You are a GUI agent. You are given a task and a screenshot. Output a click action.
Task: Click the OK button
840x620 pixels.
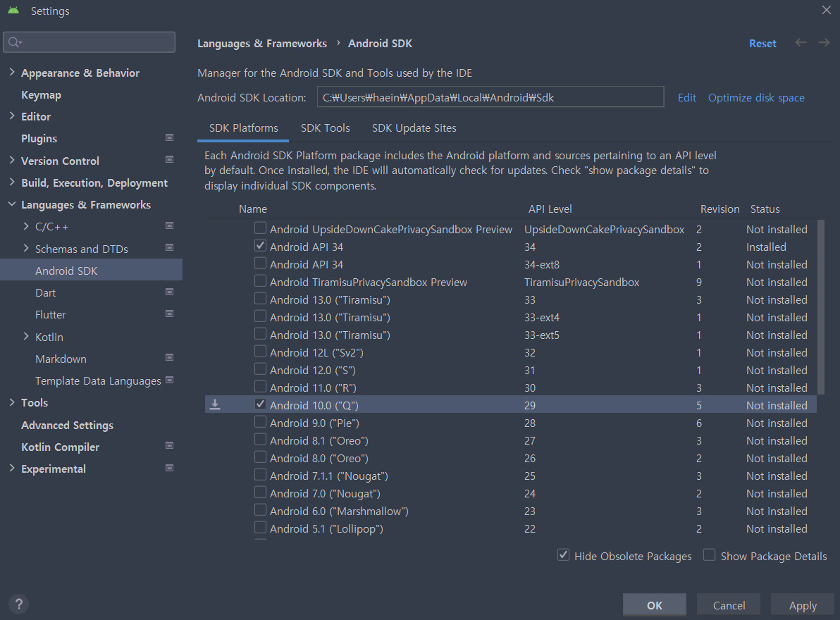[x=654, y=605]
